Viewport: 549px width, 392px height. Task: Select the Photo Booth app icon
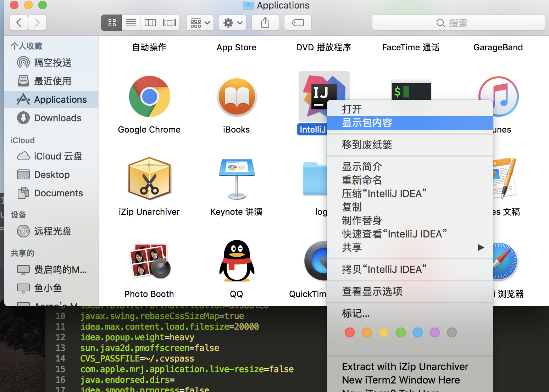click(x=149, y=261)
